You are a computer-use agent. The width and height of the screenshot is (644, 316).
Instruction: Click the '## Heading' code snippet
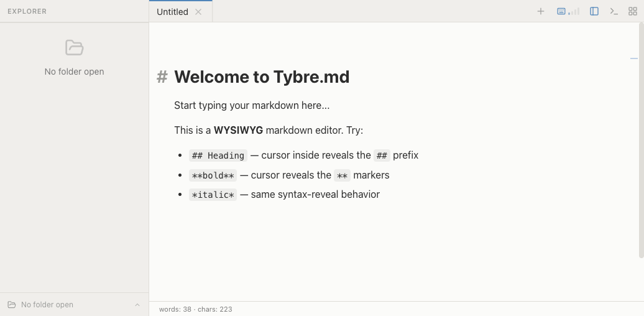click(218, 156)
